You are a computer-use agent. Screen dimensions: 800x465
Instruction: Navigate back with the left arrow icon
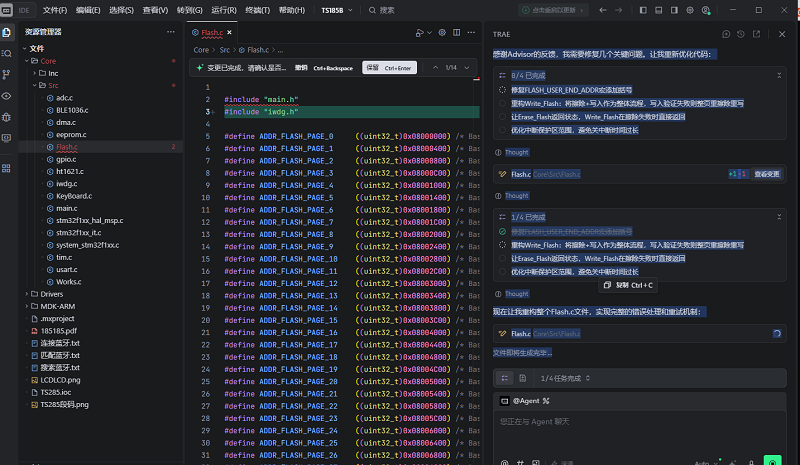point(603,10)
